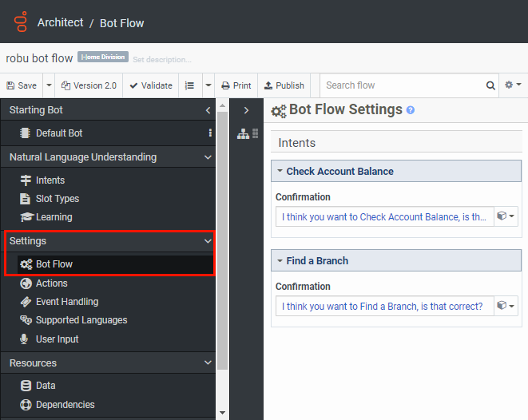Screen dimensions: 528x420
Task: Click the Validate button
Action: [150, 85]
